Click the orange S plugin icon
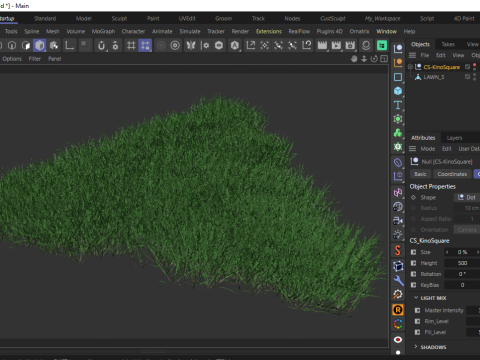Viewport: 480px width, 360px height. point(398,250)
